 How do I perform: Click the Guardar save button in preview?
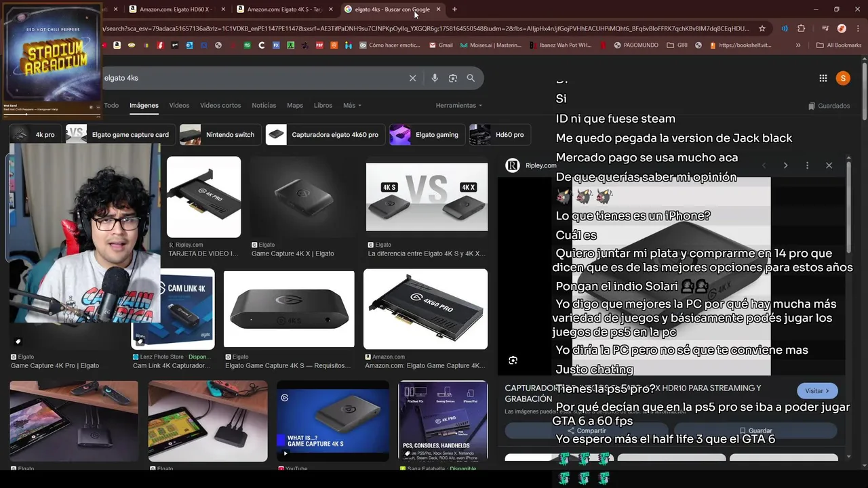tap(755, 430)
